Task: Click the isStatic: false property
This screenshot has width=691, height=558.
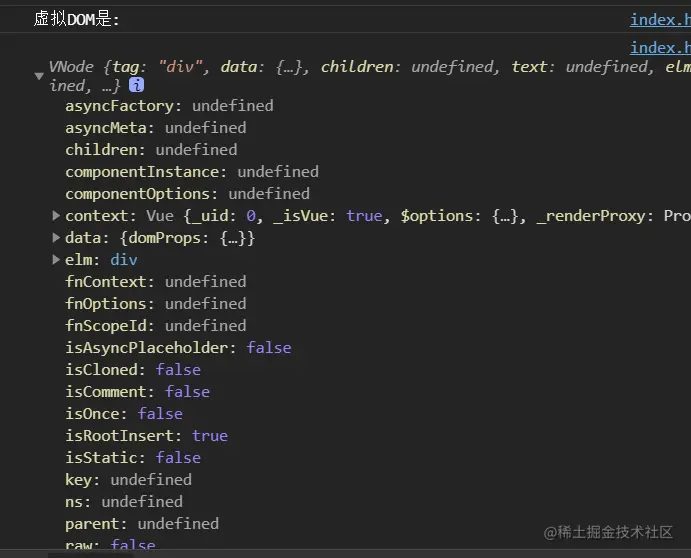Action: click(x=132, y=458)
